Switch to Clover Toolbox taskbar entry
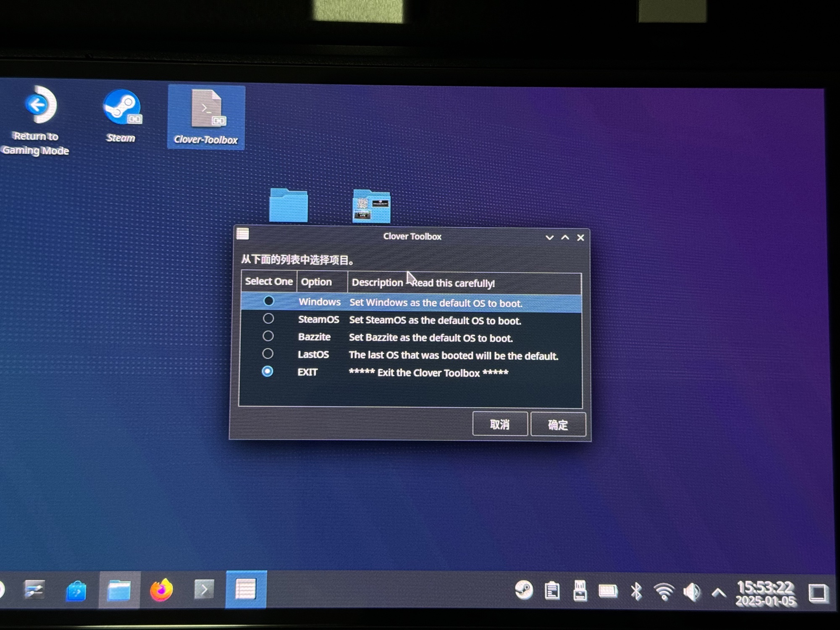Viewport: 840px width, 630px height. [246, 589]
